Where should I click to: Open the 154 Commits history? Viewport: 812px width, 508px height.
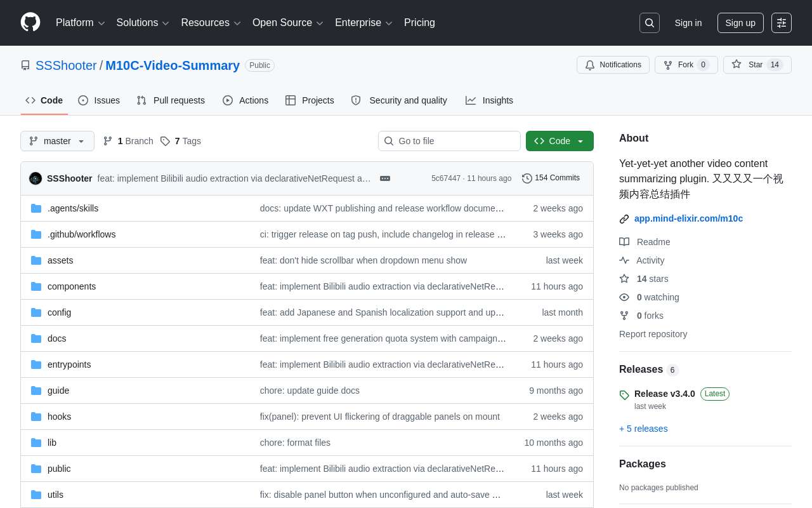[x=551, y=178]
